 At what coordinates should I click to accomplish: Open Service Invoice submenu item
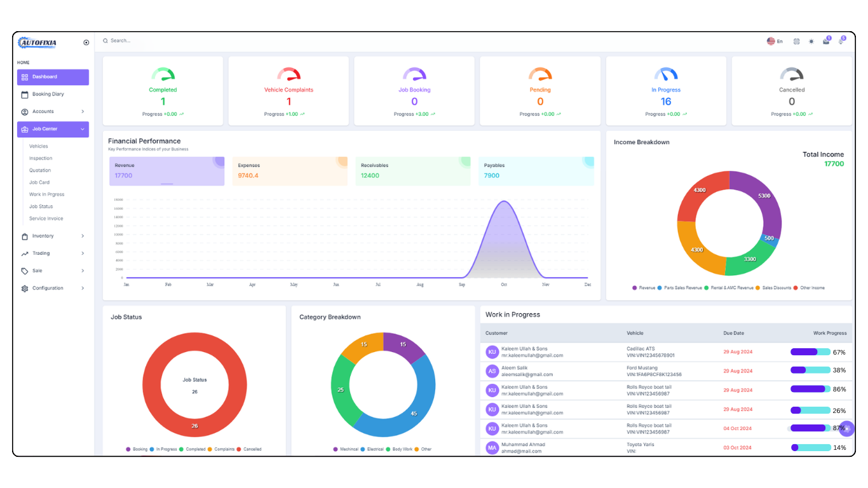coord(46,219)
